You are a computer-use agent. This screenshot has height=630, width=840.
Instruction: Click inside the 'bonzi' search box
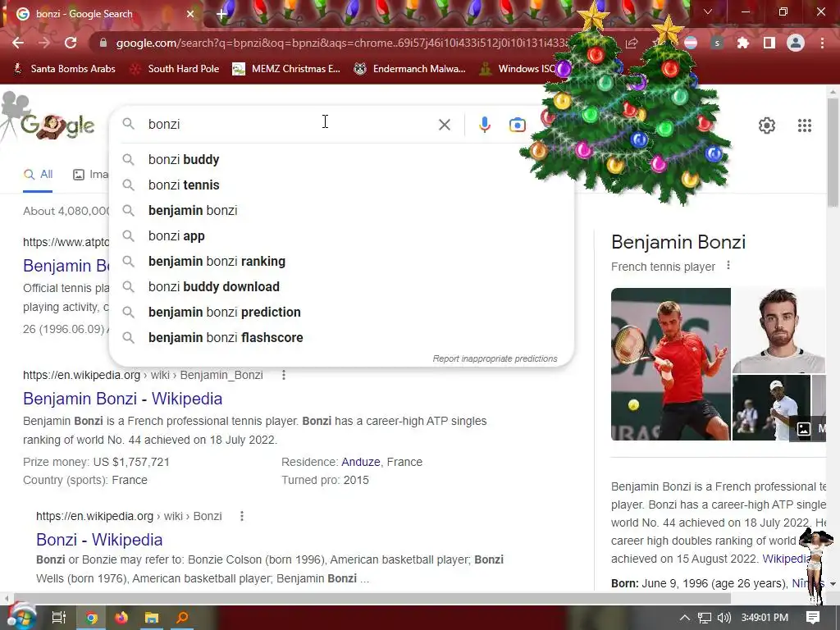[290, 125]
